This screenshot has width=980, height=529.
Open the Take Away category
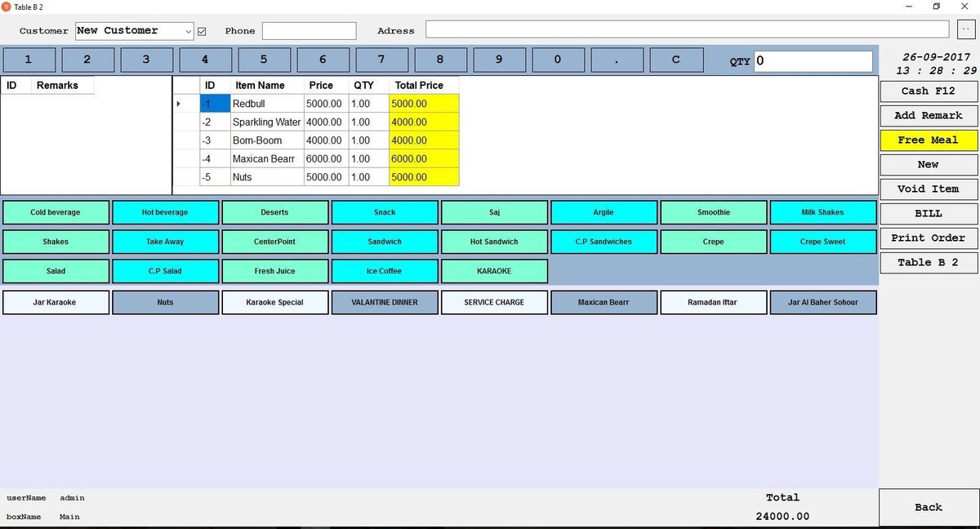click(165, 242)
